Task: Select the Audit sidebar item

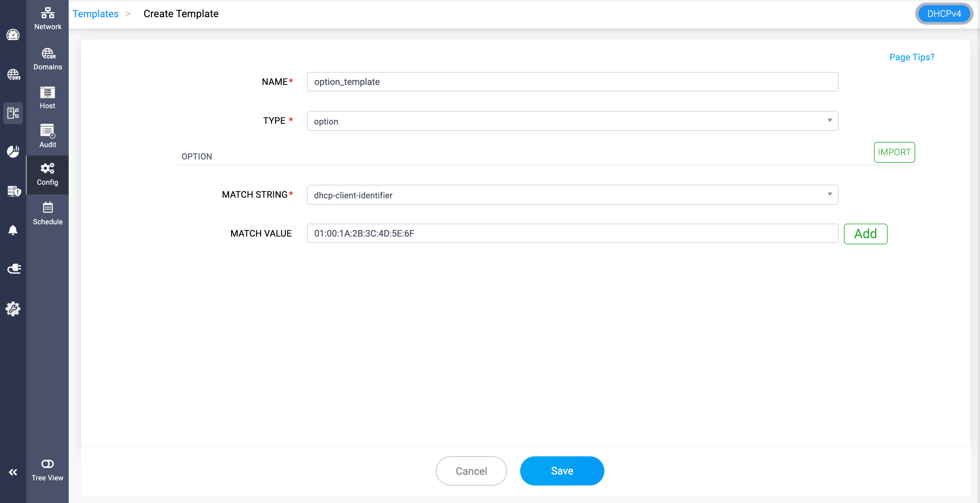Action: (48, 136)
